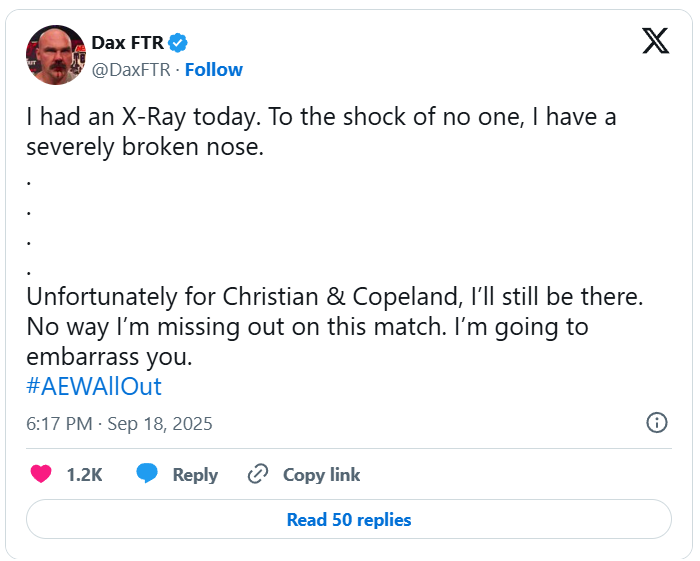Click the X logo
Image resolution: width=700 pixels, height=561 pixels.
pos(655,41)
